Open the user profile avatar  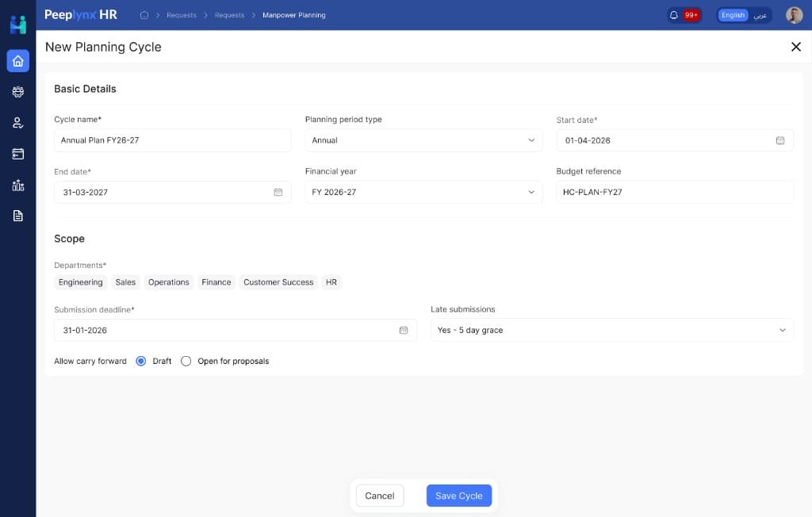click(x=794, y=15)
